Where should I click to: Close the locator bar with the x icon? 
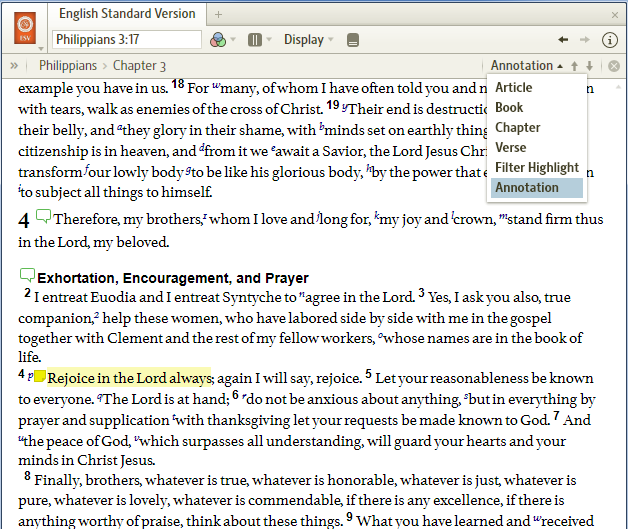coord(614,66)
